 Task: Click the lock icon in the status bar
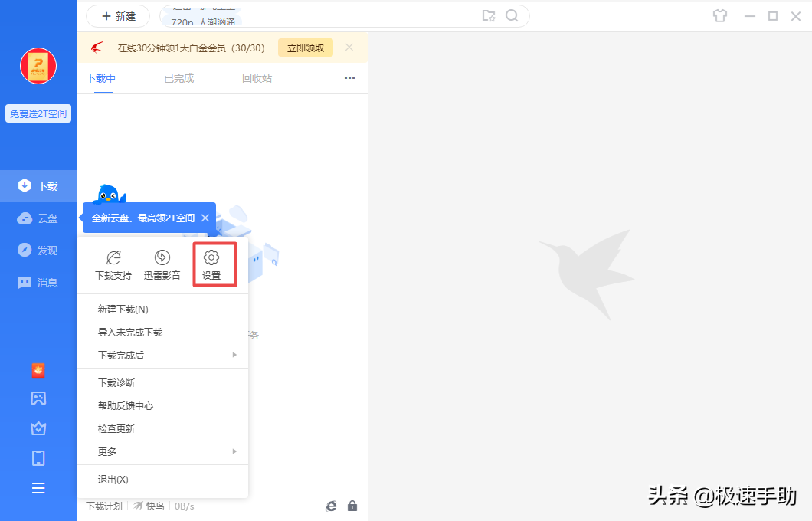(352, 506)
